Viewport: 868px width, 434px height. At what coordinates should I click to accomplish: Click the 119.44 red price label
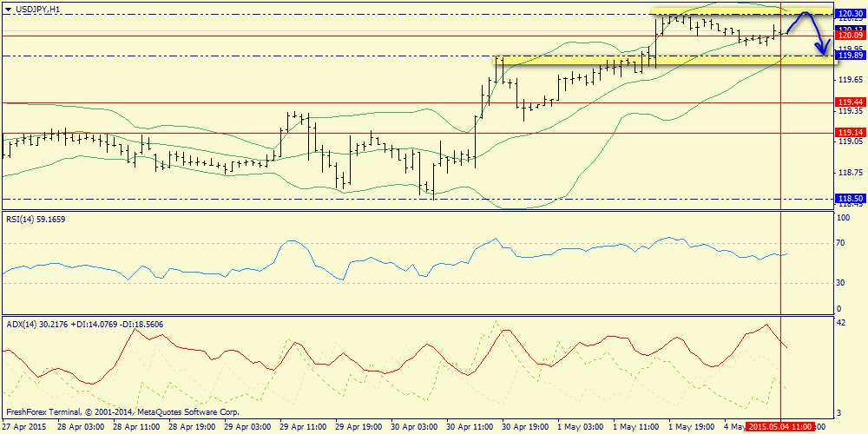852,102
